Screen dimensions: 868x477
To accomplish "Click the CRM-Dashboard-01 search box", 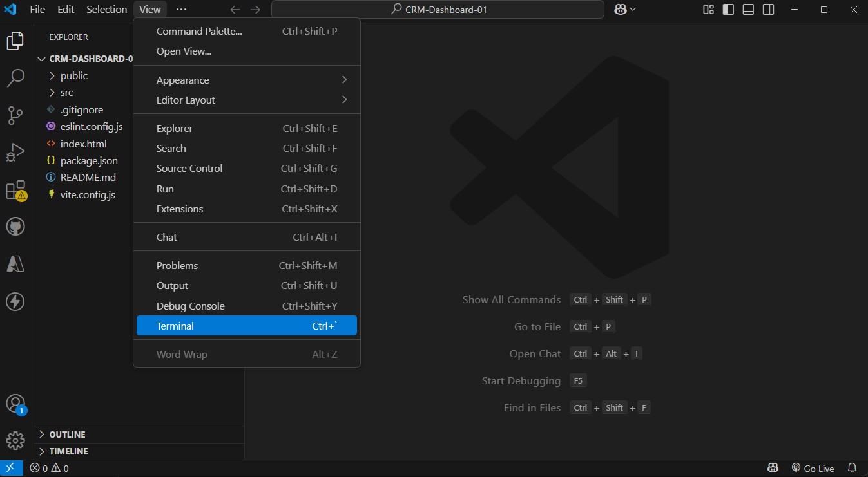I will pos(438,10).
